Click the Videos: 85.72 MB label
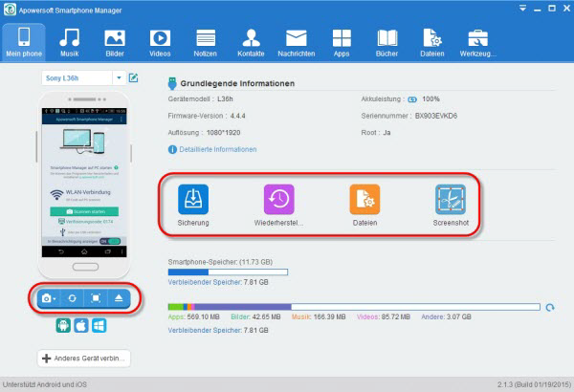 click(x=384, y=317)
